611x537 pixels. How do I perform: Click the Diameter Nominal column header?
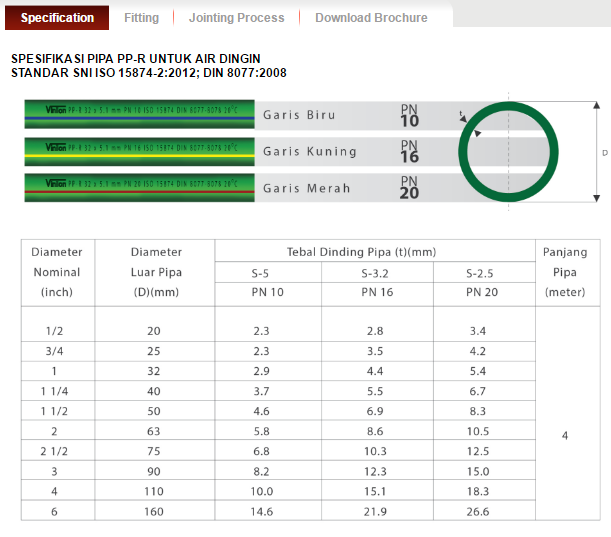57,272
